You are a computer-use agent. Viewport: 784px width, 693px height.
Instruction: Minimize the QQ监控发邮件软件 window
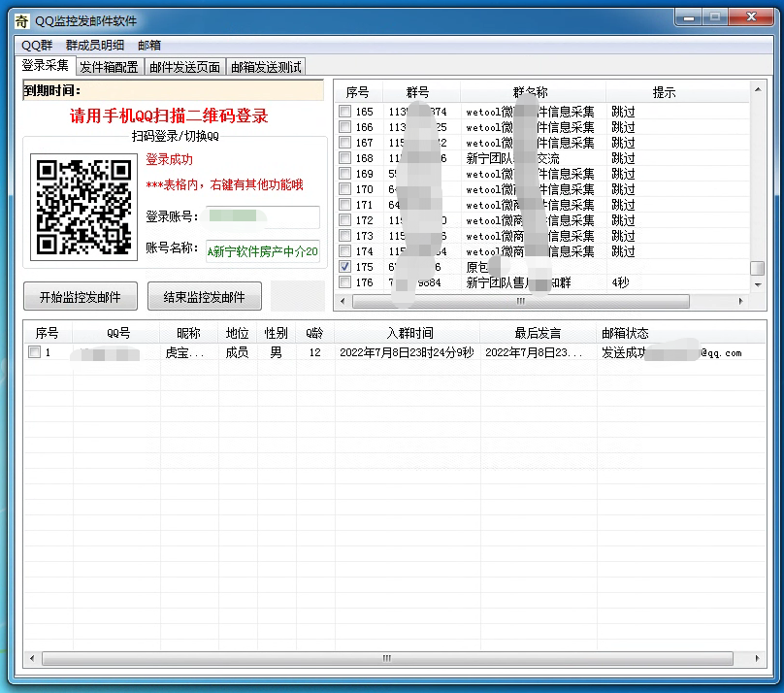[x=689, y=17]
